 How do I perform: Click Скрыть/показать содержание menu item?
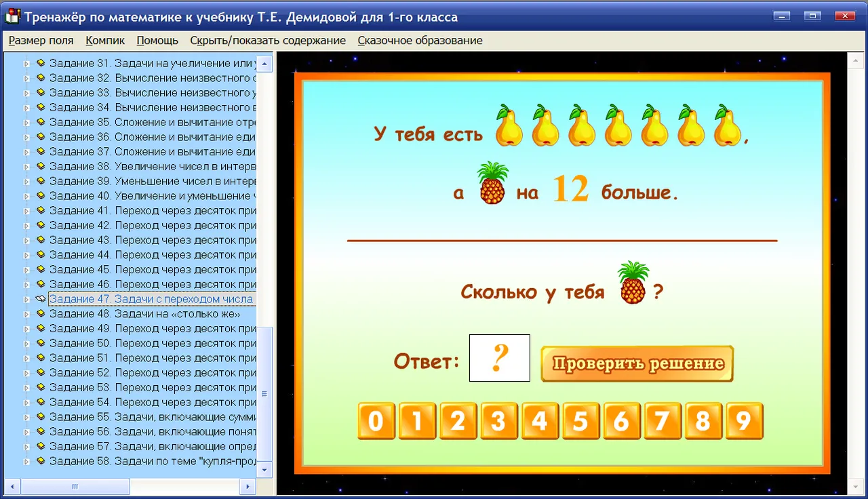pos(268,41)
